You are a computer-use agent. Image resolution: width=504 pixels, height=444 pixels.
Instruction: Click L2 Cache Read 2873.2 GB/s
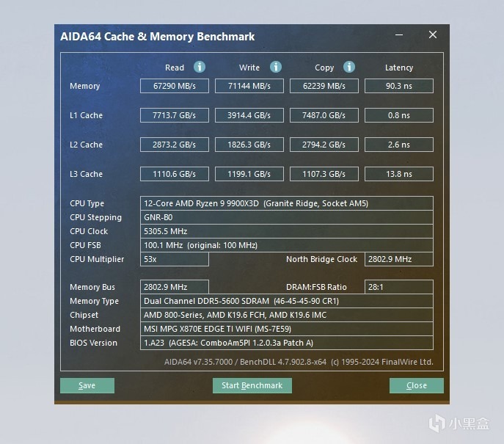pyautogui.click(x=175, y=145)
